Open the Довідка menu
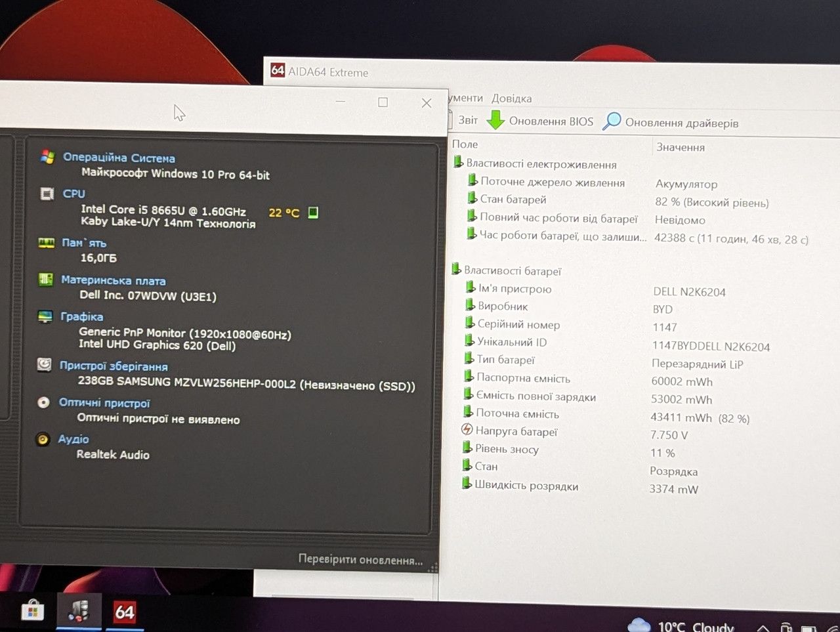Screen dimensions: 840x632 512,98
